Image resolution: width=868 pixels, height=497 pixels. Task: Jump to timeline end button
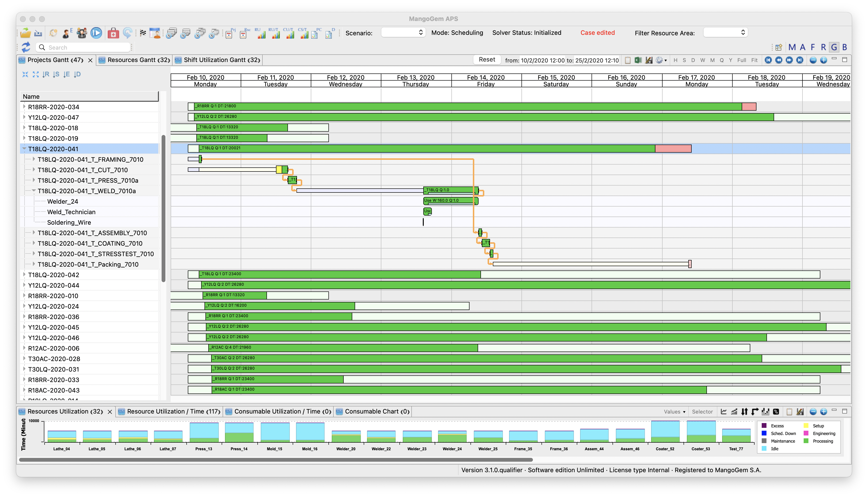(800, 60)
